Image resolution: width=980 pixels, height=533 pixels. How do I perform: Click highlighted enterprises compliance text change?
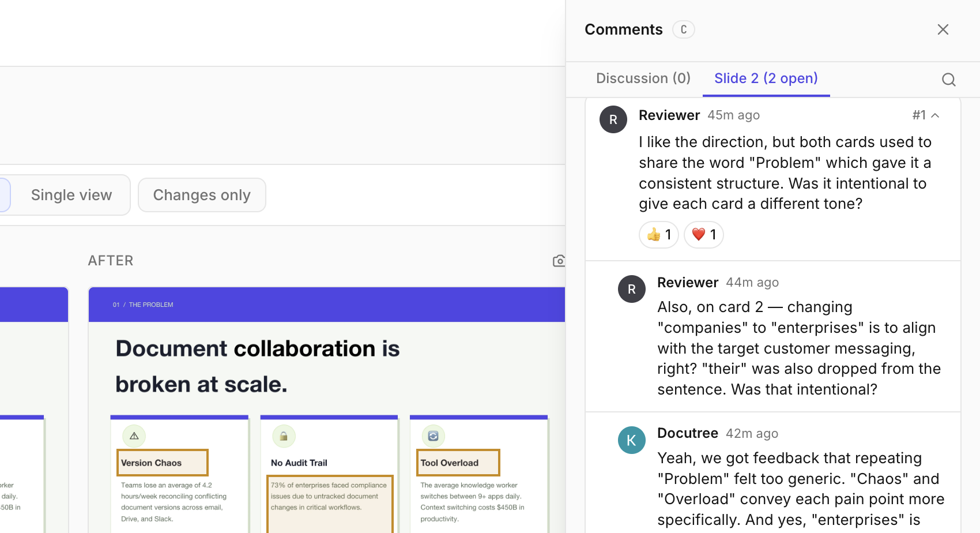(x=329, y=497)
